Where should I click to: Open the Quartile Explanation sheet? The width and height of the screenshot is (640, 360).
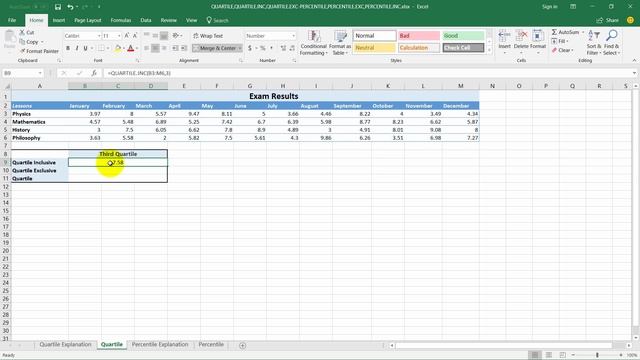click(65, 344)
